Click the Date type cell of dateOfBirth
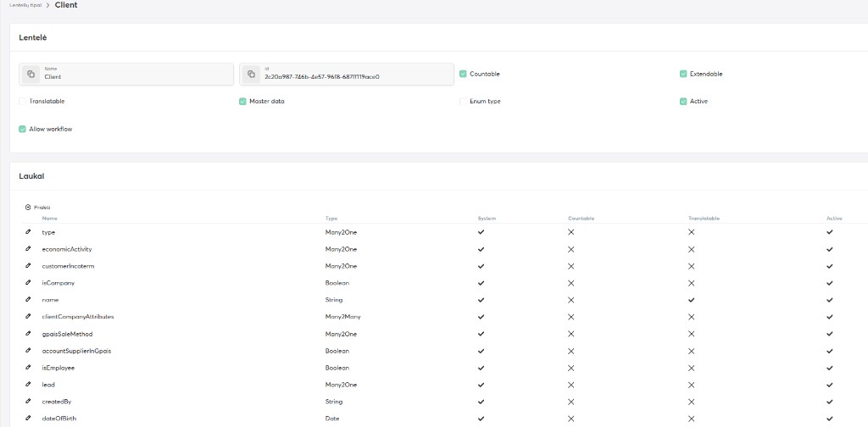Viewport: 868px width, 427px height. 332,419
